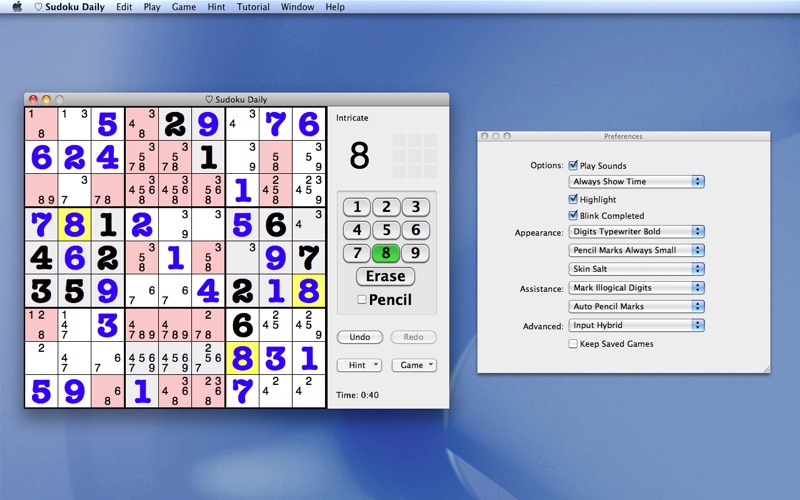Click the yellow 8 cell in row six
This screenshot has height=500, width=800.
coord(309,291)
